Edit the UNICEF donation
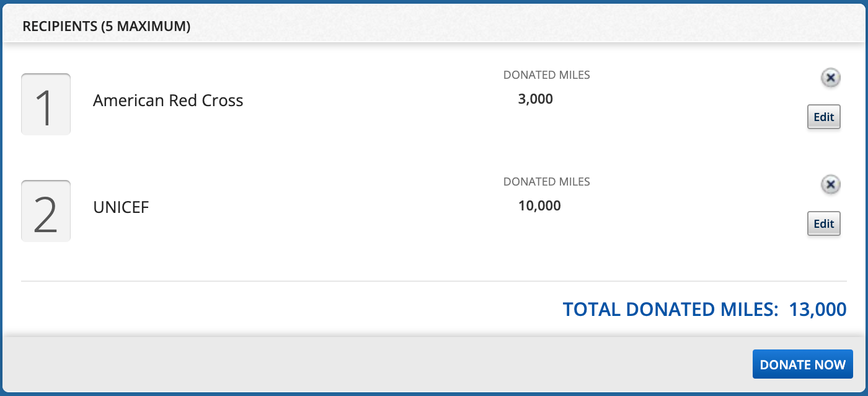The image size is (868, 396). pos(823,223)
